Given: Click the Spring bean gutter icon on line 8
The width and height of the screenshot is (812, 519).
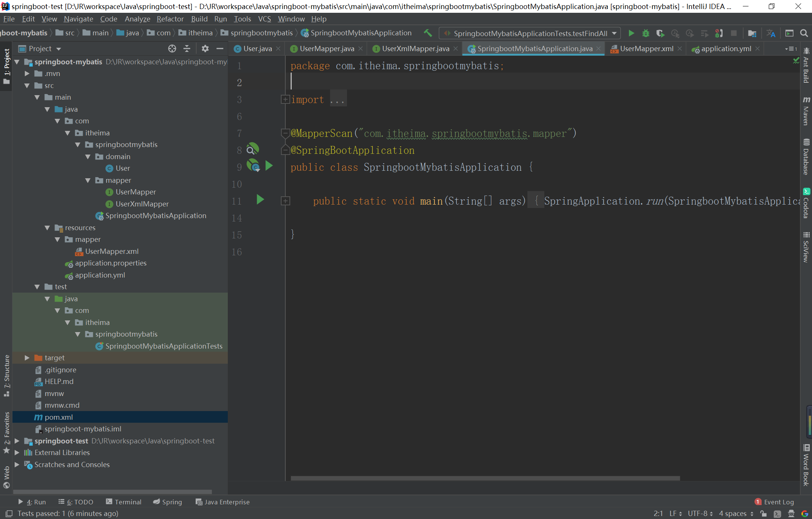Looking at the screenshot, I should pos(253,149).
